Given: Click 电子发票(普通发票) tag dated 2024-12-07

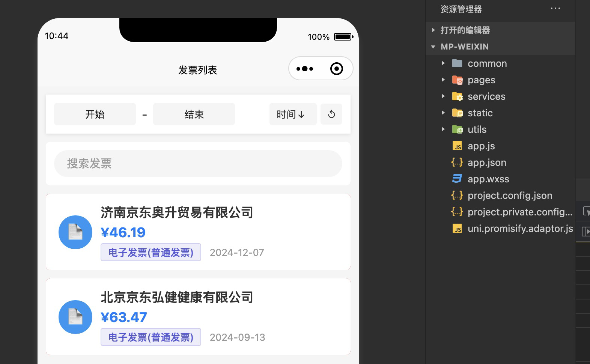Looking at the screenshot, I should 151,252.
